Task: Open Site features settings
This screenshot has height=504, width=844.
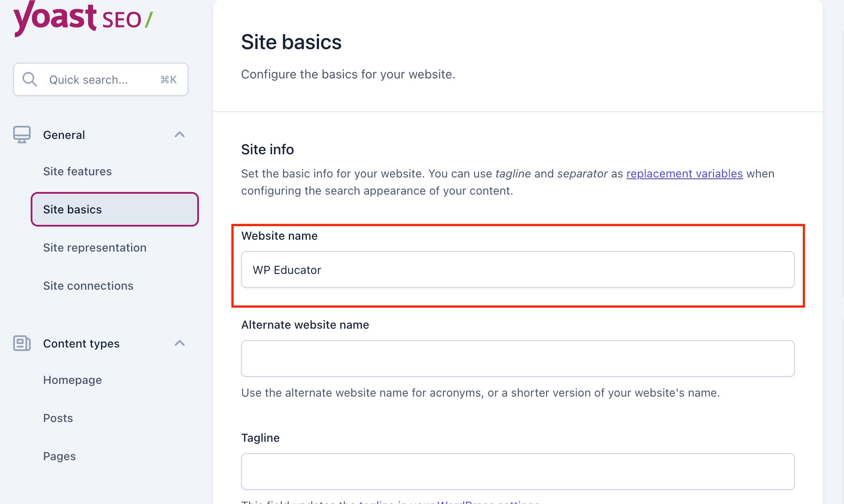Action: pos(77,171)
